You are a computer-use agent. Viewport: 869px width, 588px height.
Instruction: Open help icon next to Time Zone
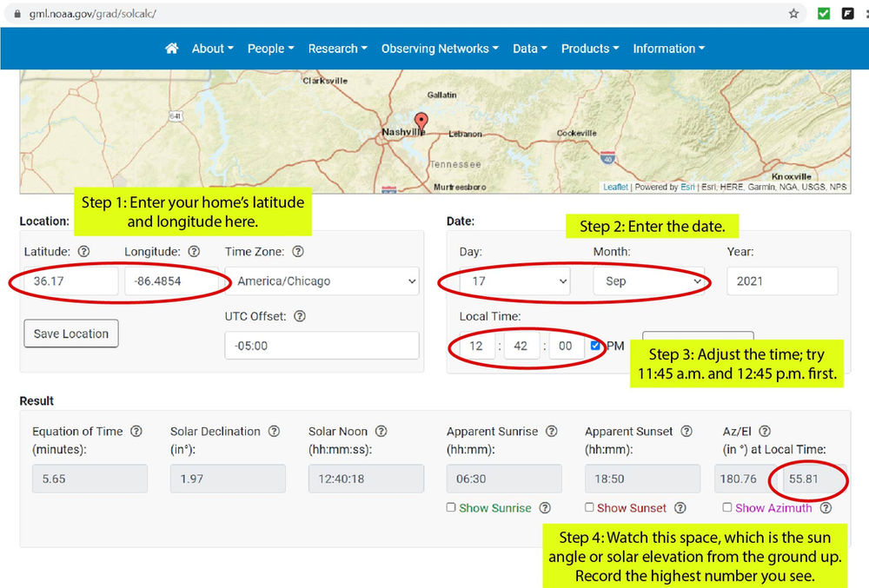[x=297, y=251]
